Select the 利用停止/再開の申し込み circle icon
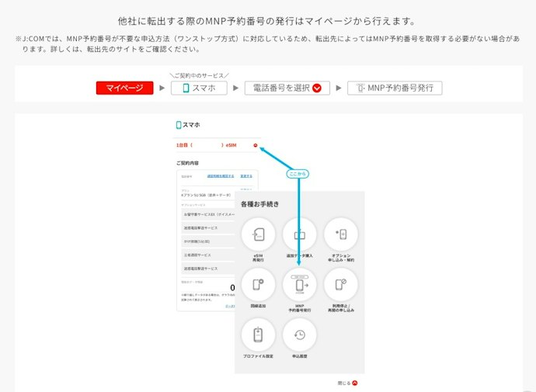The image size is (536, 392). point(341,284)
